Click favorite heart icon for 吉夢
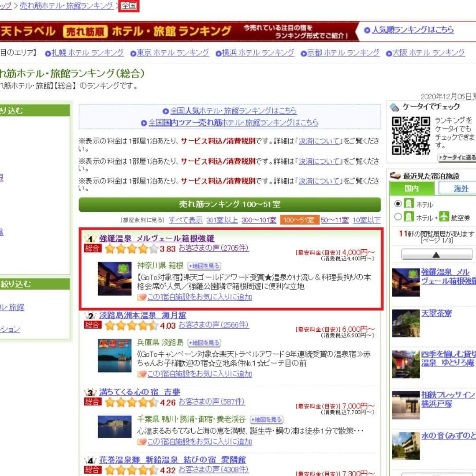Image resolution: width=476 pixels, height=476 pixels. click(142, 442)
